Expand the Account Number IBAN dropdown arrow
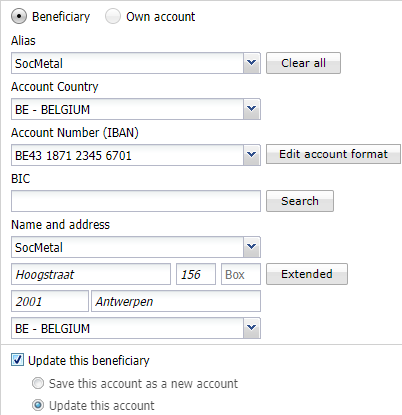The image size is (402, 415). [252, 155]
